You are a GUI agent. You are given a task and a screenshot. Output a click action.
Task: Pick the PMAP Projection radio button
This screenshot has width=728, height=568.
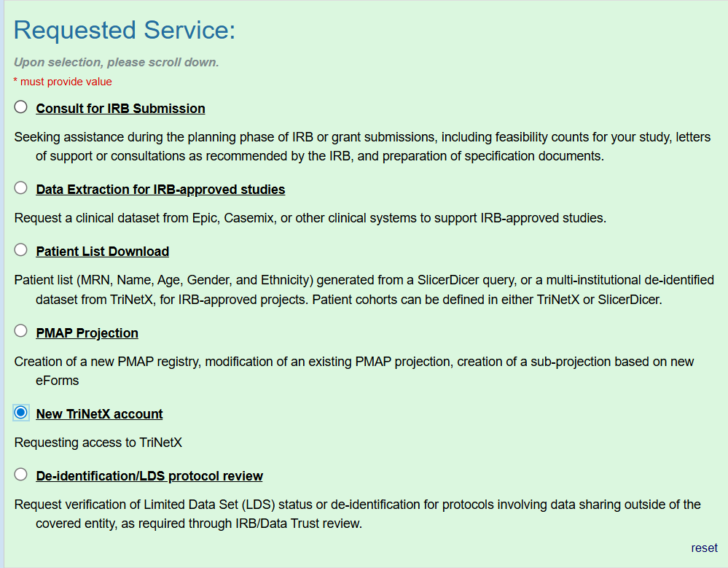pyautogui.click(x=20, y=331)
